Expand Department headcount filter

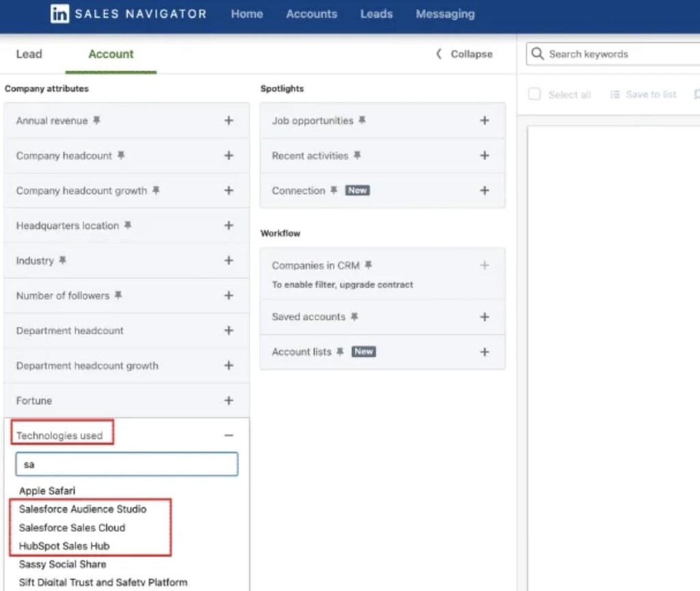[x=228, y=330]
